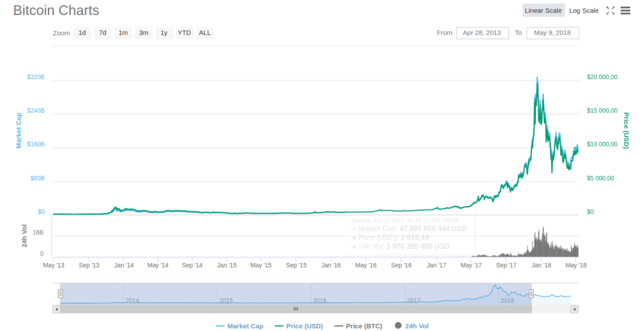Set zoom to 1d
Viewport: 644px width, 331px height.
point(82,33)
